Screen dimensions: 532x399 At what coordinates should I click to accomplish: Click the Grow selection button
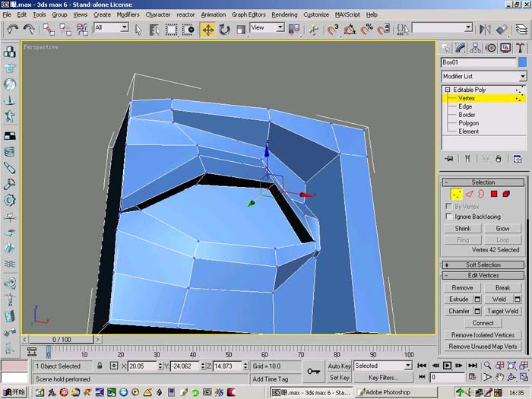[502, 229]
